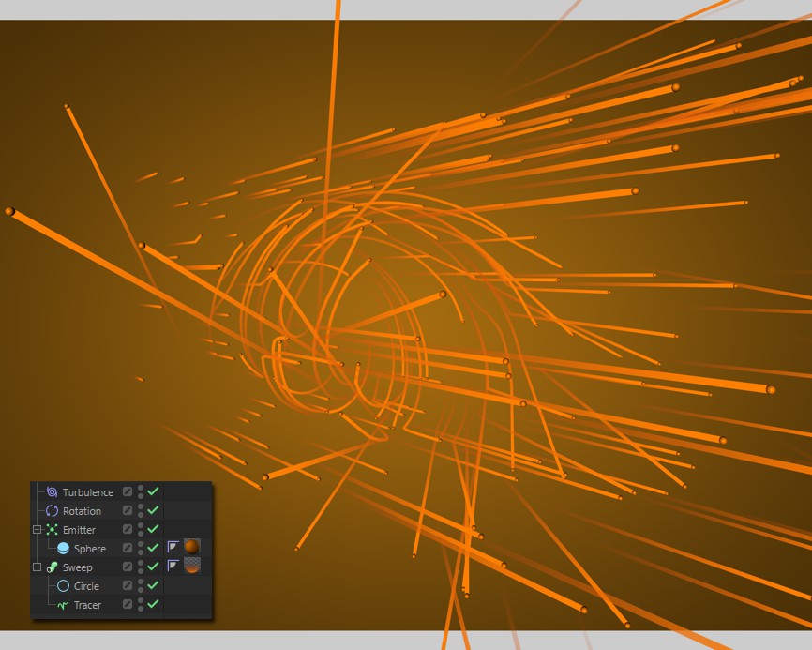Select the "Tracer" object name
The height and width of the screenshot is (650, 812).
pyautogui.click(x=87, y=605)
